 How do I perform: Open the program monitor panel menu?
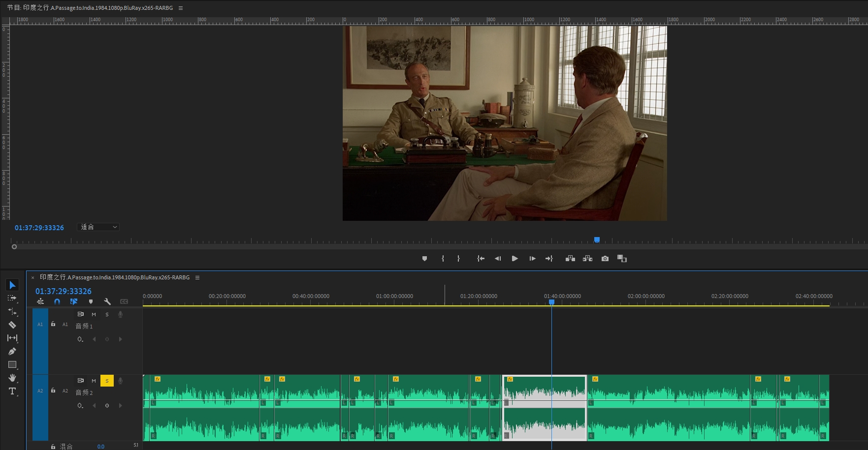point(181,8)
